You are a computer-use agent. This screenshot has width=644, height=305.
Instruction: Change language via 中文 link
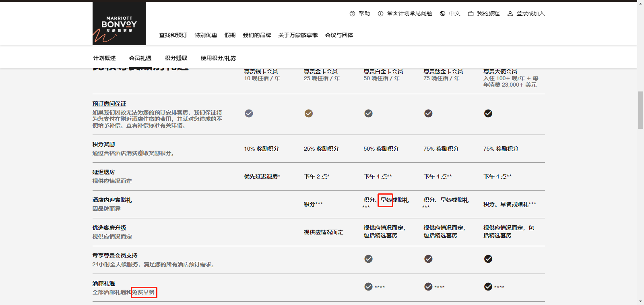[455, 14]
